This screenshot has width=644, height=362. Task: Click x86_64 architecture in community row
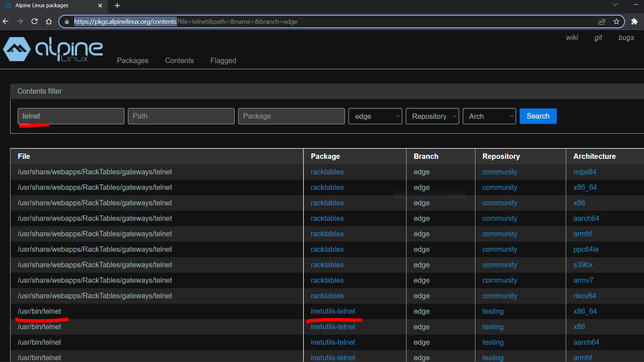585,187
